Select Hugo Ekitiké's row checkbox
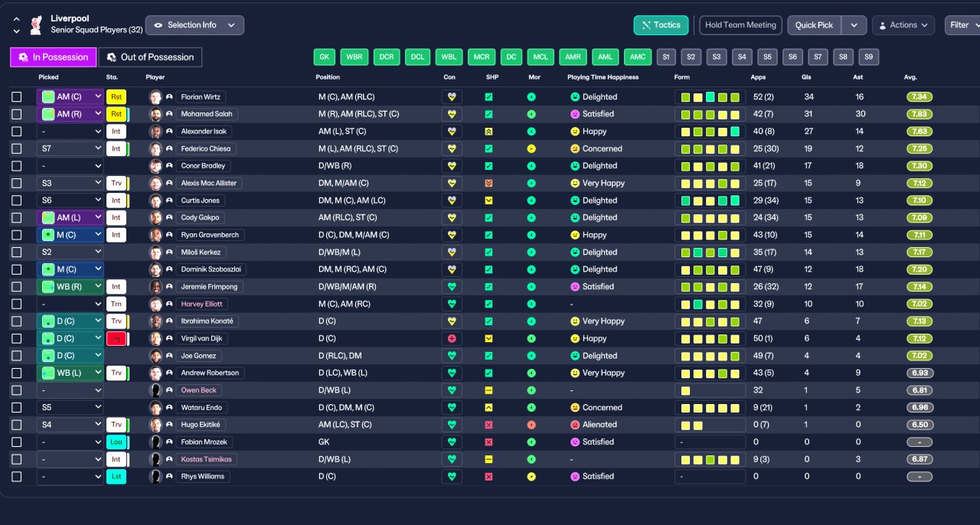The height and width of the screenshot is (525, 980). pos(17,425)
